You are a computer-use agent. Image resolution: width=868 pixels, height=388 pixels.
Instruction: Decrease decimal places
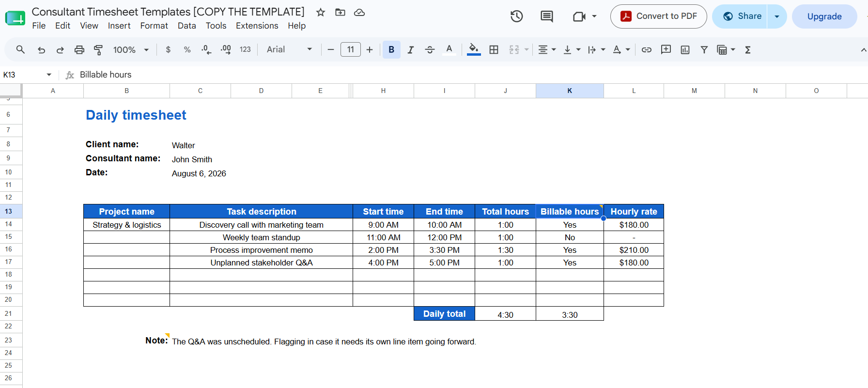click(206, 49)
